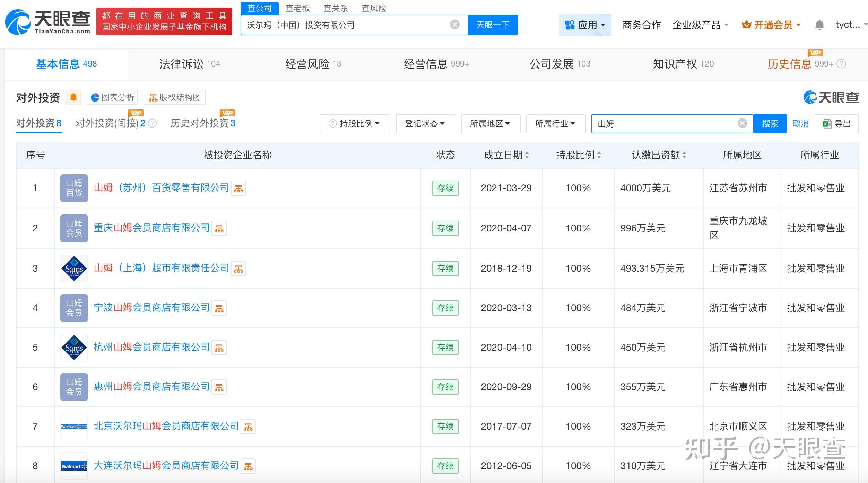The image size is (868, 483).
Task: Open the 经营风险 13 tab
Action: pos(313,64)
